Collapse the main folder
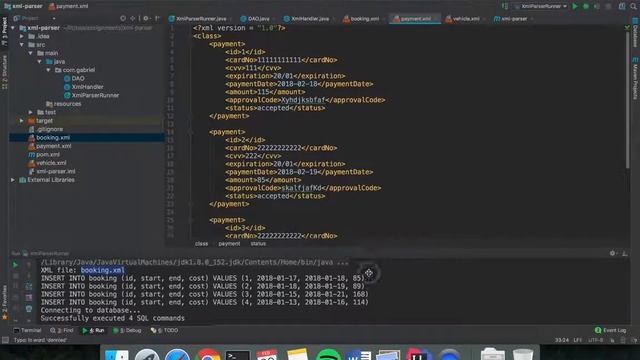The image size is (640, 360). [31, 53]
